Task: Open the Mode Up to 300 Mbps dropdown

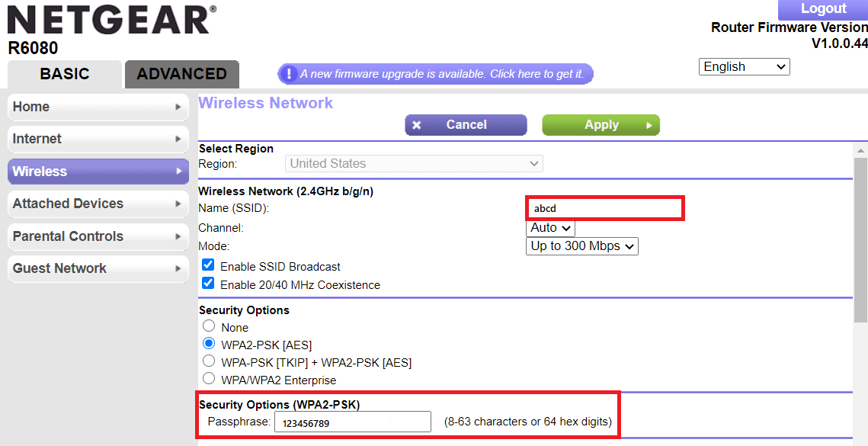Action: (581, 246)
